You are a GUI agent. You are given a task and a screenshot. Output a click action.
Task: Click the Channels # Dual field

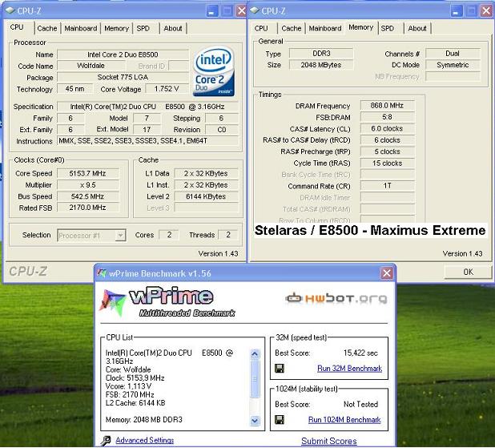(453, 54)
